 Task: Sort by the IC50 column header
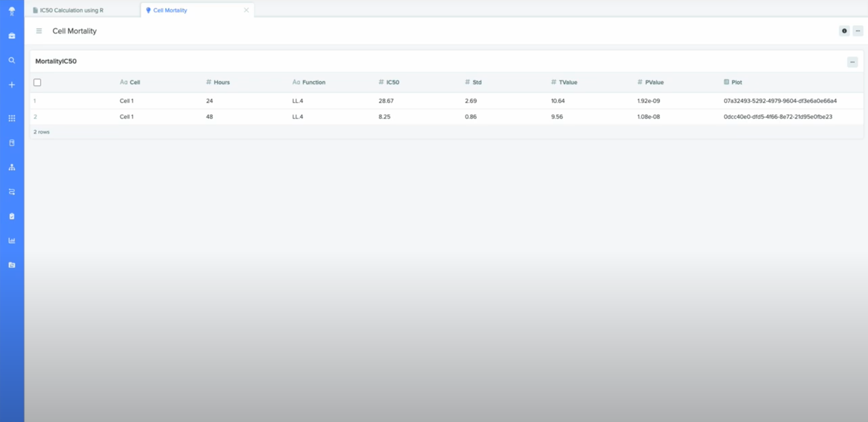(x=392, y=82)
